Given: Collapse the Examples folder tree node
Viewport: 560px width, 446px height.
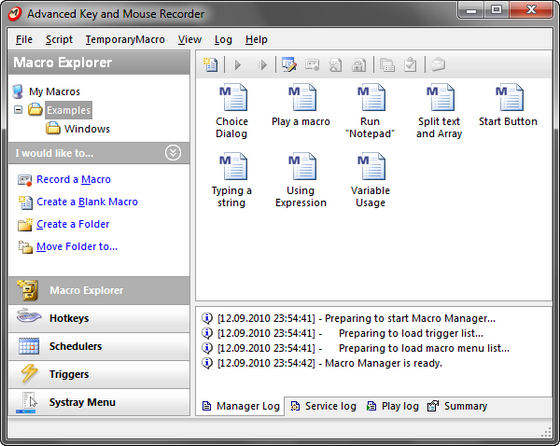Looking at the screenshot, I should pos(18,110).
